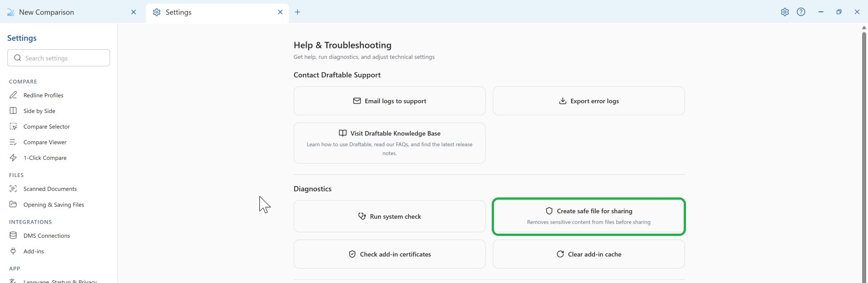Switch to the New Comparison tab

72,12
